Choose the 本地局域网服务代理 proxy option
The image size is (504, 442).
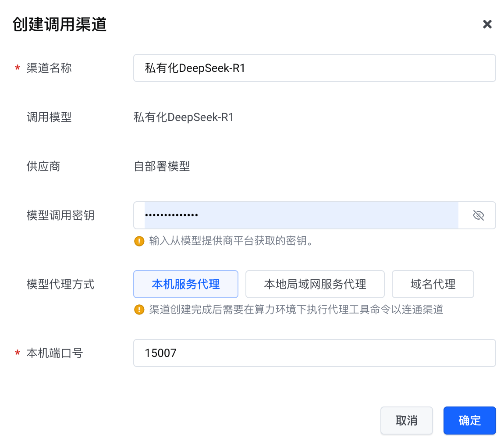(x=315, y=284)
